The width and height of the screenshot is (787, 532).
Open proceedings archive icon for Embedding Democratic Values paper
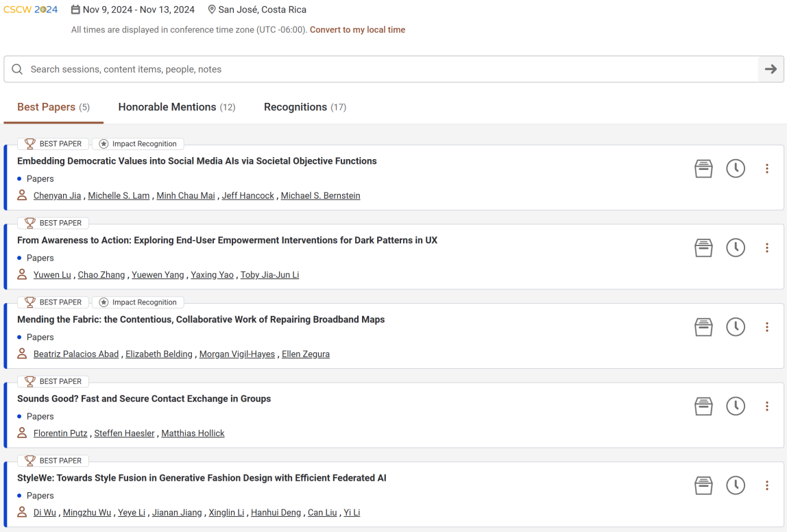coord(703,169)
